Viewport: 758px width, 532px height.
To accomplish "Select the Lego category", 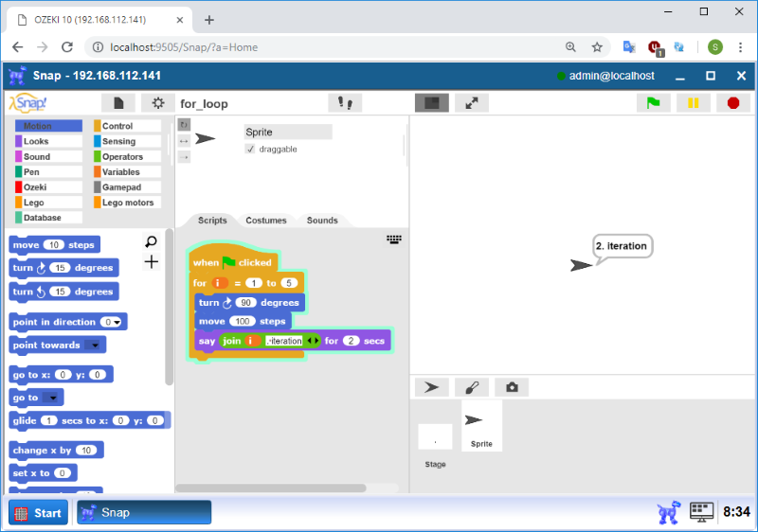I will [48, 203].
